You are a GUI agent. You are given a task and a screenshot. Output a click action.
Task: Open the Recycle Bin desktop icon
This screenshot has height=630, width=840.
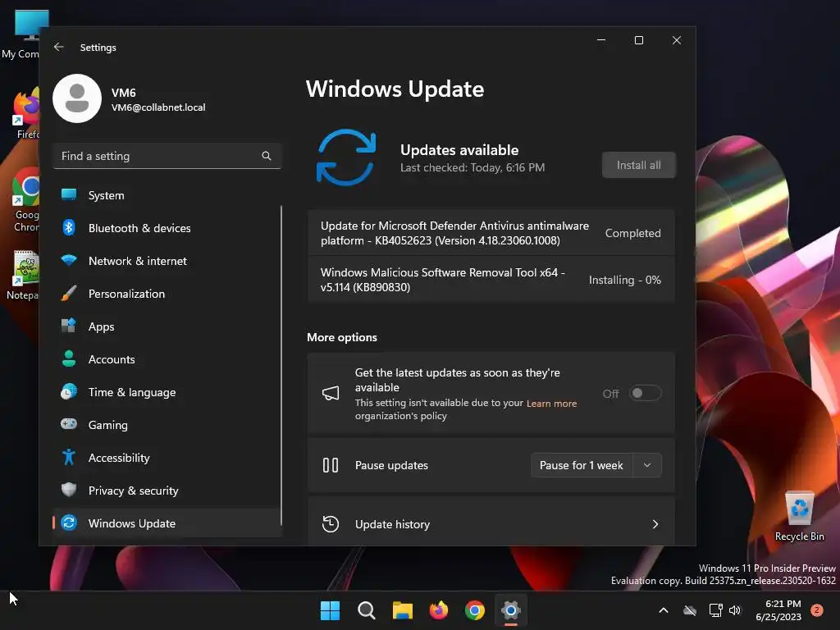point(799,517)
